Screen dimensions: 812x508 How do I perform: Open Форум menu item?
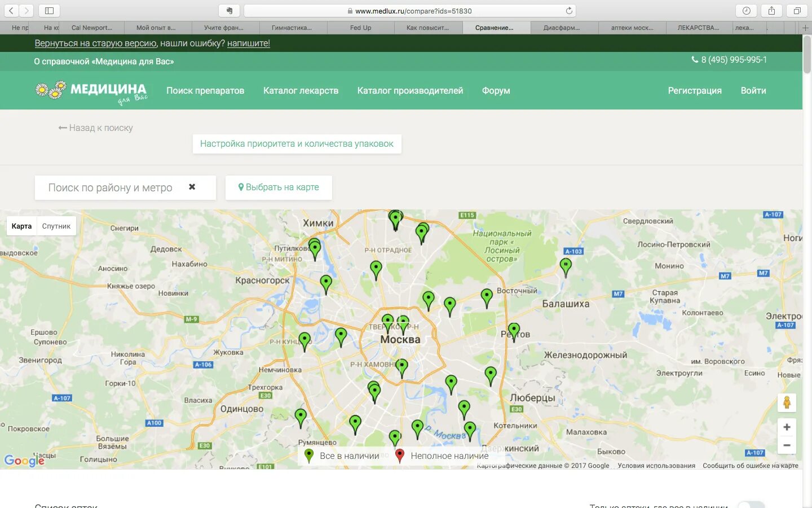coord(496,90)
